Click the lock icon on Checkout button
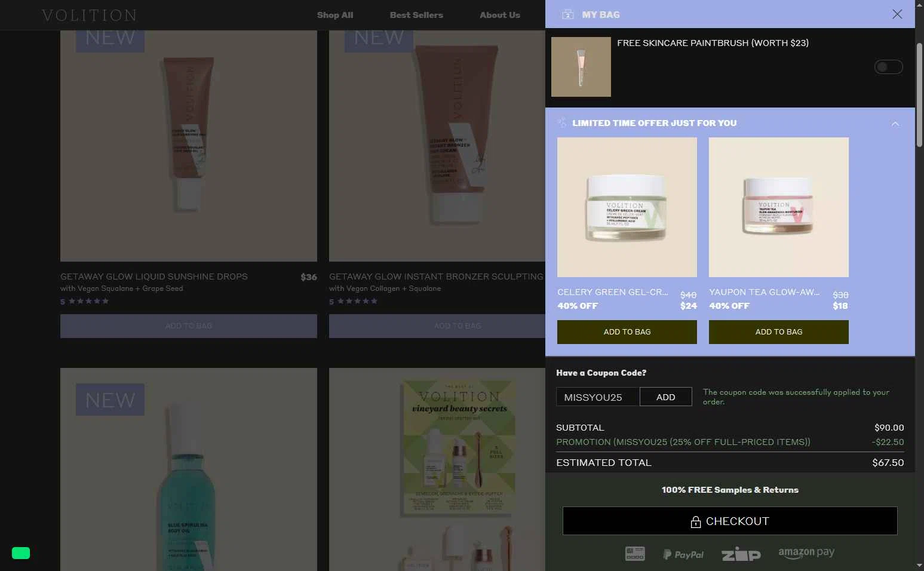924x571 pixels. pyautogui.click(x=696, y=521)
